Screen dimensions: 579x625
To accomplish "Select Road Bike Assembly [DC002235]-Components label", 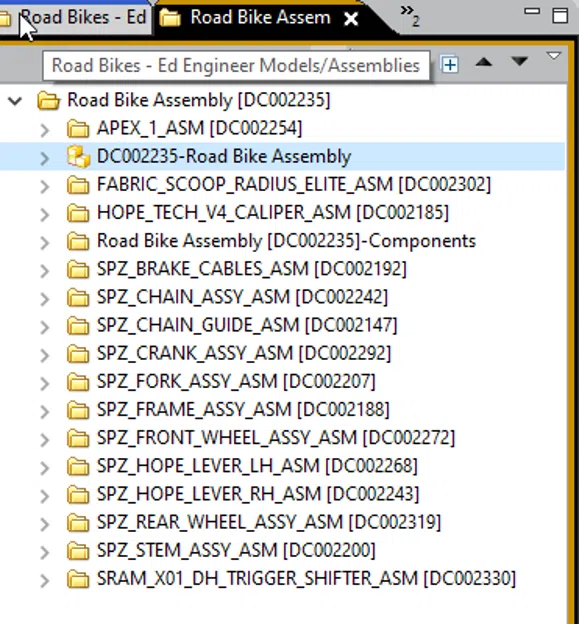I will click(287, 241).
